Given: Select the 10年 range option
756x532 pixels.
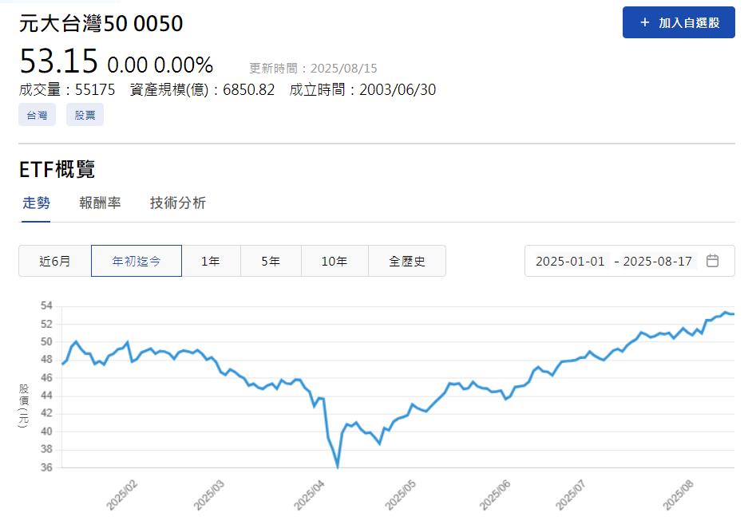Looking at the screenshot, I should (334, 261).
